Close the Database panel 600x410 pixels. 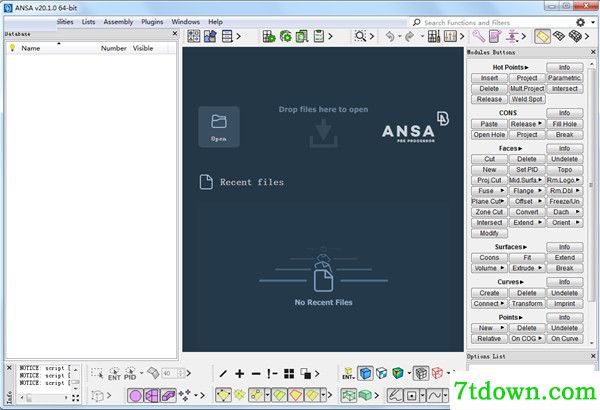pos(175,34)
